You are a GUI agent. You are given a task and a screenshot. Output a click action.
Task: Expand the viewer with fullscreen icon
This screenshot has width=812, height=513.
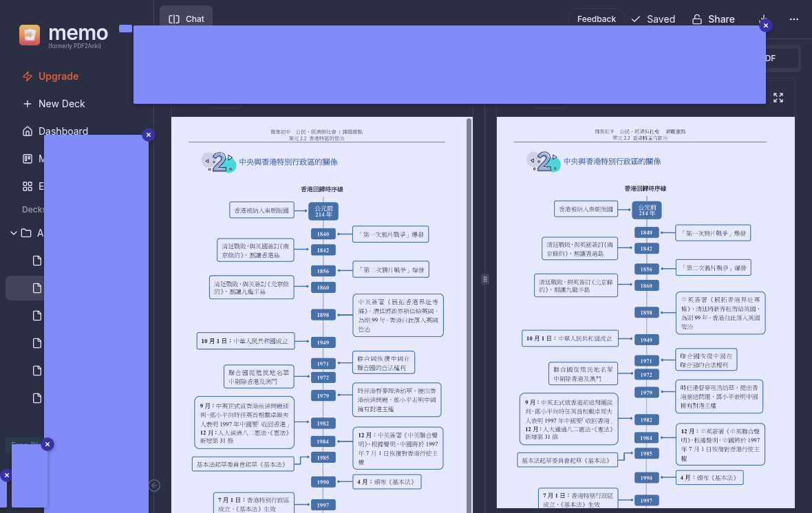pyautogui.click(x=778, y=98)
